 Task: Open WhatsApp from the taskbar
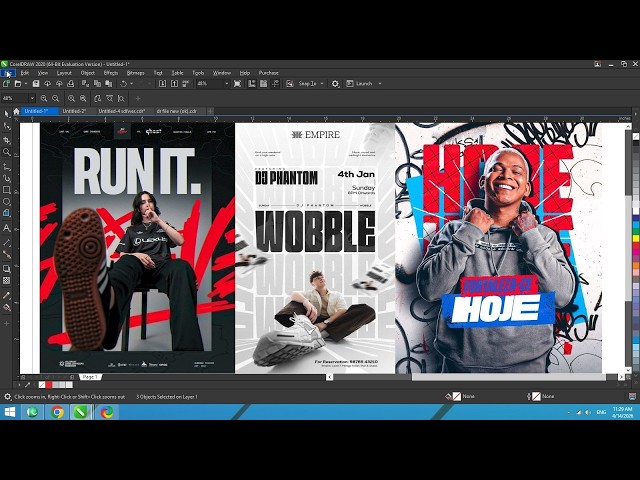coord(33,412)
